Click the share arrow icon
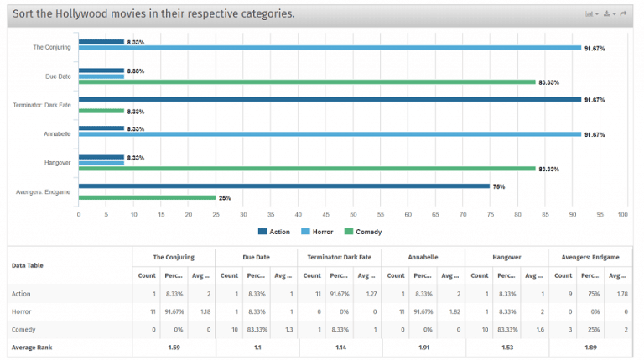644x361 pixels. point(624,14)
